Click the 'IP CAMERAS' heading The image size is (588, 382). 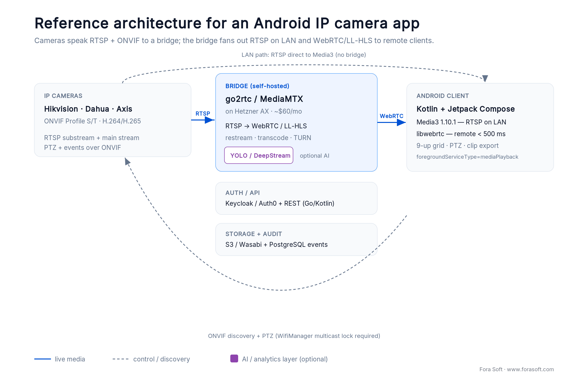63,96
